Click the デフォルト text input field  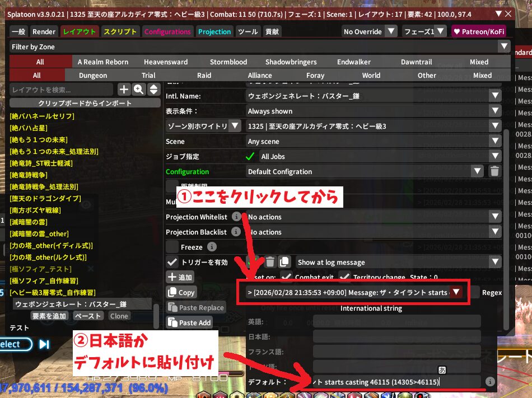[x=392, y=382]
